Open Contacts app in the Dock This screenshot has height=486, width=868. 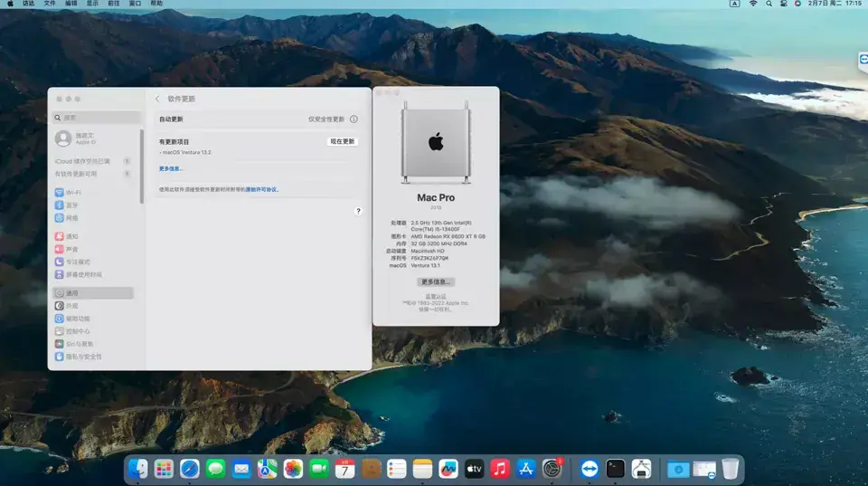point(371,469)
